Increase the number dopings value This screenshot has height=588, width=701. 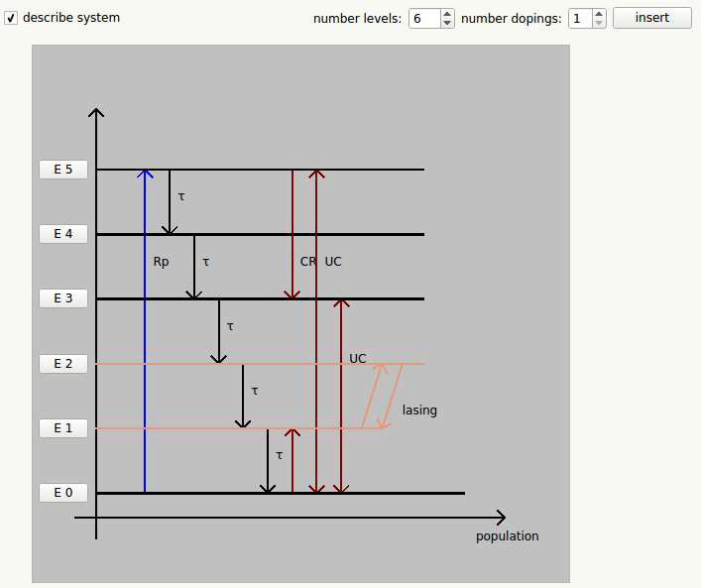click(x=599, y=14)
